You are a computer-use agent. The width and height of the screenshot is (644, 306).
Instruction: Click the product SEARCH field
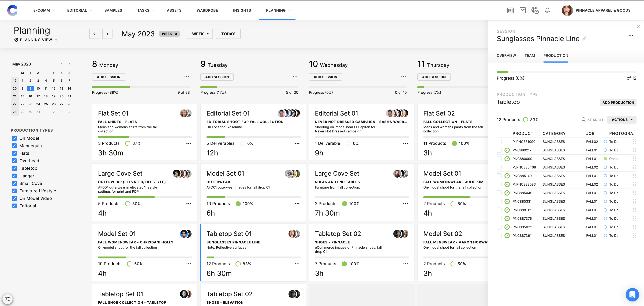tap(592, 120)
